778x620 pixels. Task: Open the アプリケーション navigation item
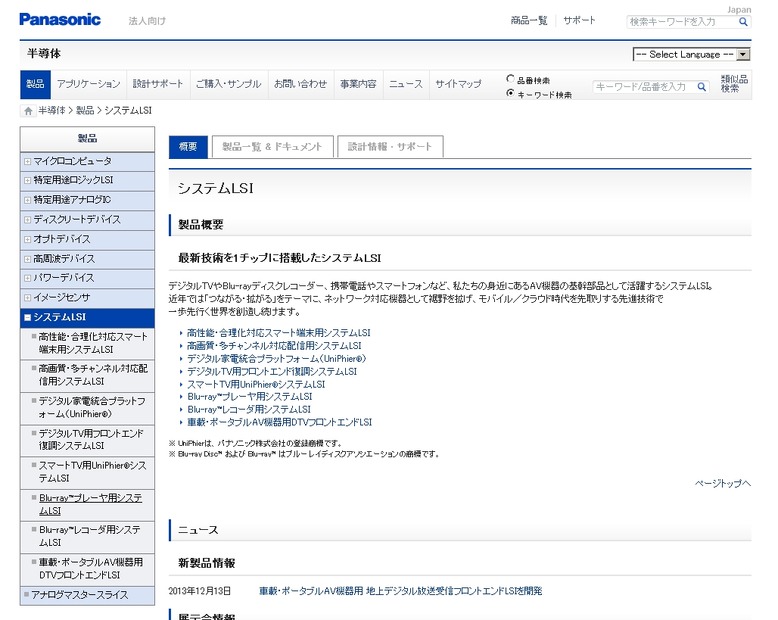[88, 84]
